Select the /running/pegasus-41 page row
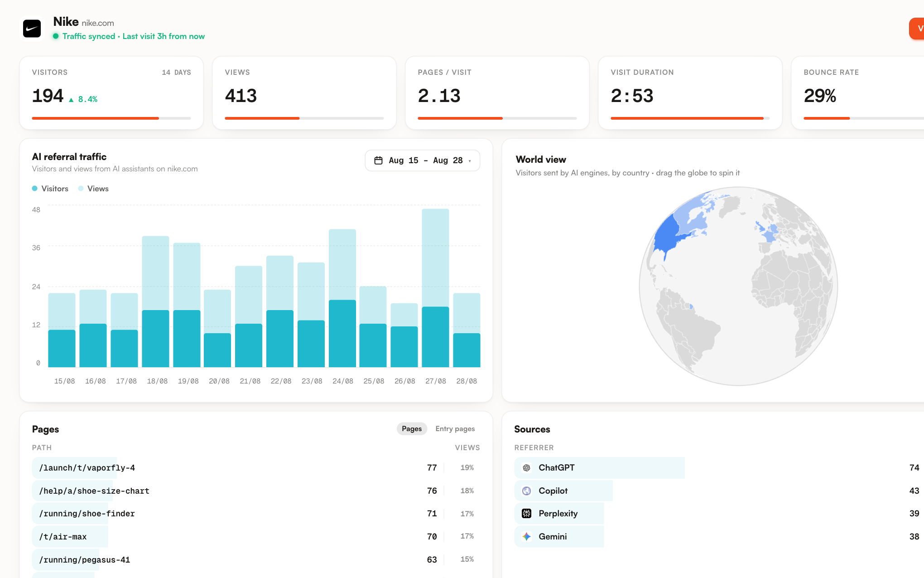The height and width of the screenshot is (578, 924). [x=256, y=560]
